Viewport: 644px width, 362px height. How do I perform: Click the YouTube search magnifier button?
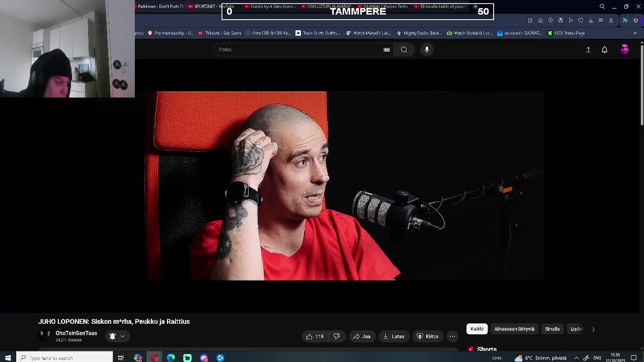(x=404, y=49)
